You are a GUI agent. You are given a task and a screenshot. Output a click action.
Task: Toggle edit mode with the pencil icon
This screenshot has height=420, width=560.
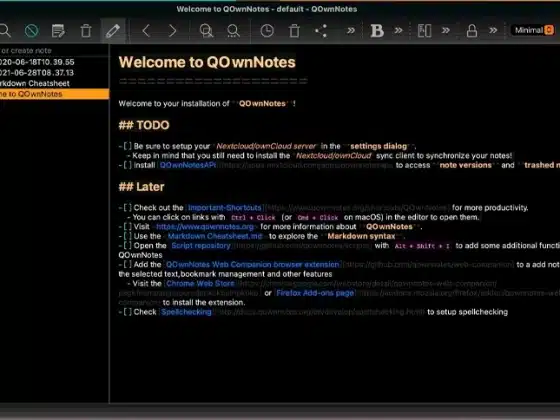pos(113,31)
